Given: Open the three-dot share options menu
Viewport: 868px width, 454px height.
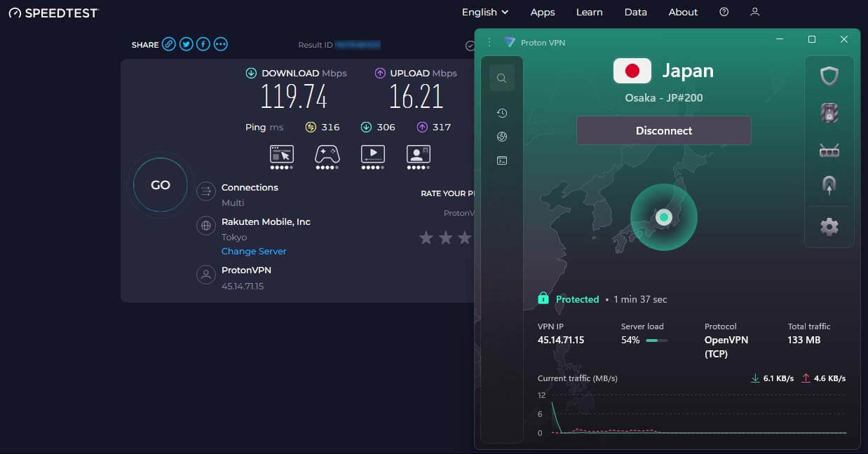Looking at the screenshot, I should (x=220, y=43).
